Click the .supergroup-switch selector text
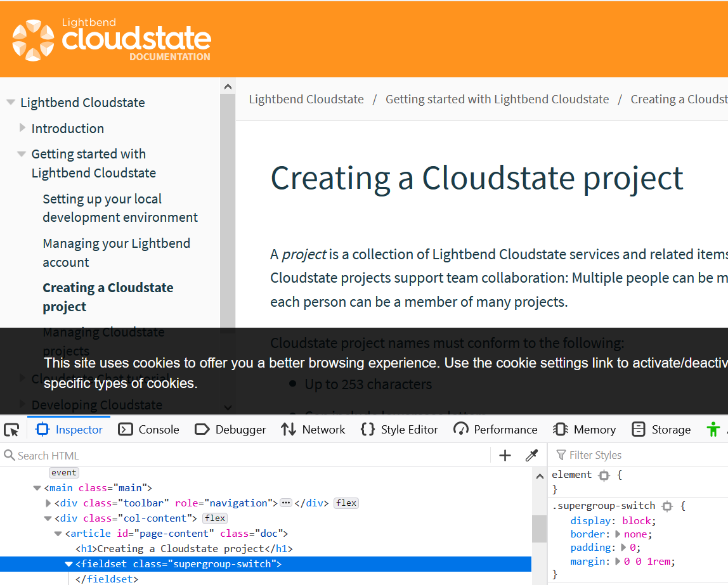 tap(604, 506)
